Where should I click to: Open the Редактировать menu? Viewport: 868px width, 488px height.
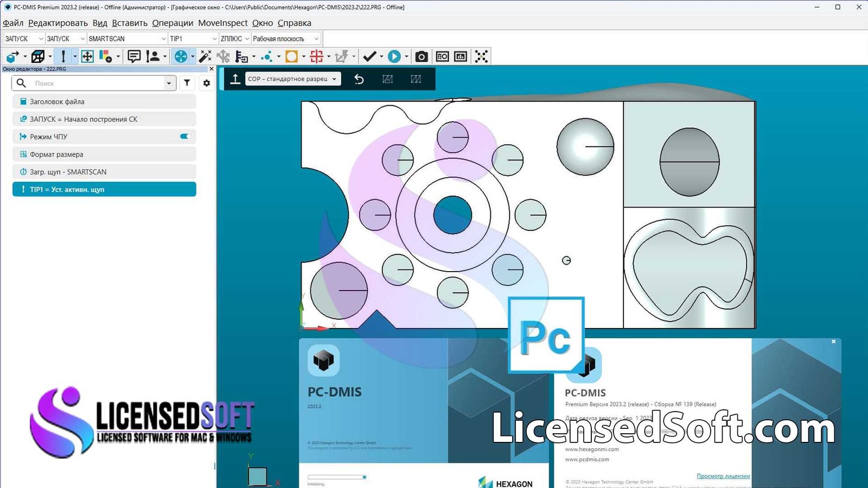(58, 23)
